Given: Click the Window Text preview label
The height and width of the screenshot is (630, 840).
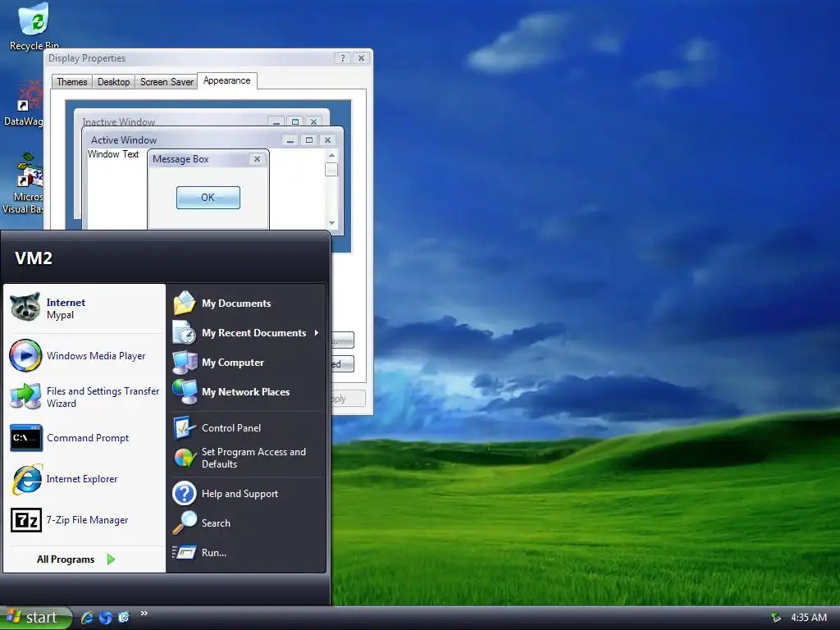Looking at the screenshot, I should 113,154.
